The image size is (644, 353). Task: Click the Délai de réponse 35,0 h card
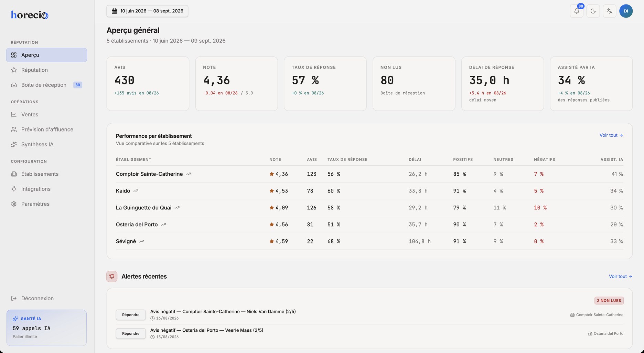click(x=503, y=84)
